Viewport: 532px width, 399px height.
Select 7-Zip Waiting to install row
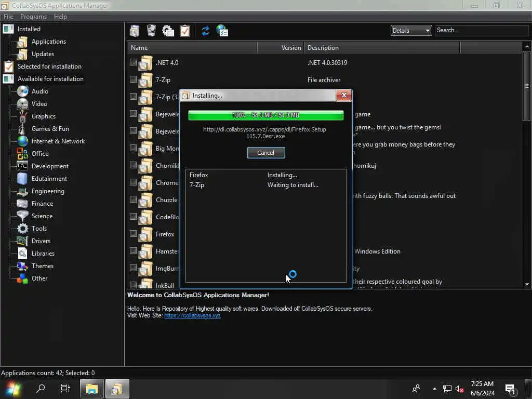click(x=265, y=185)
